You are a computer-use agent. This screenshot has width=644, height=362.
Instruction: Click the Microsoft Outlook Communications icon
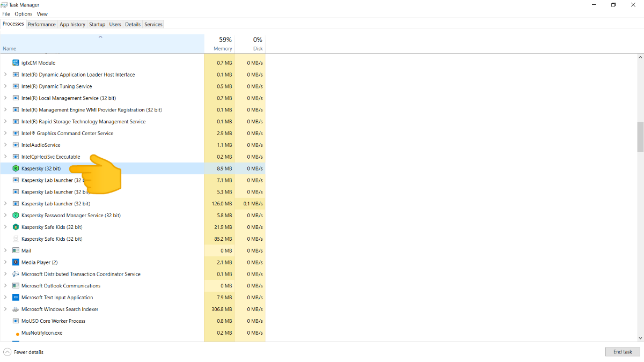click(16, 286)
